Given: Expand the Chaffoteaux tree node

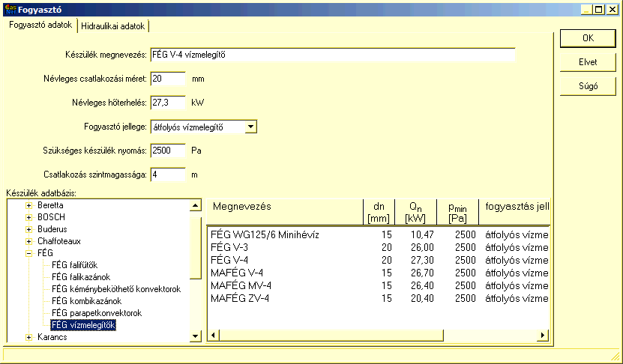Looking at the screenshot, I should [x=28, y=241].
